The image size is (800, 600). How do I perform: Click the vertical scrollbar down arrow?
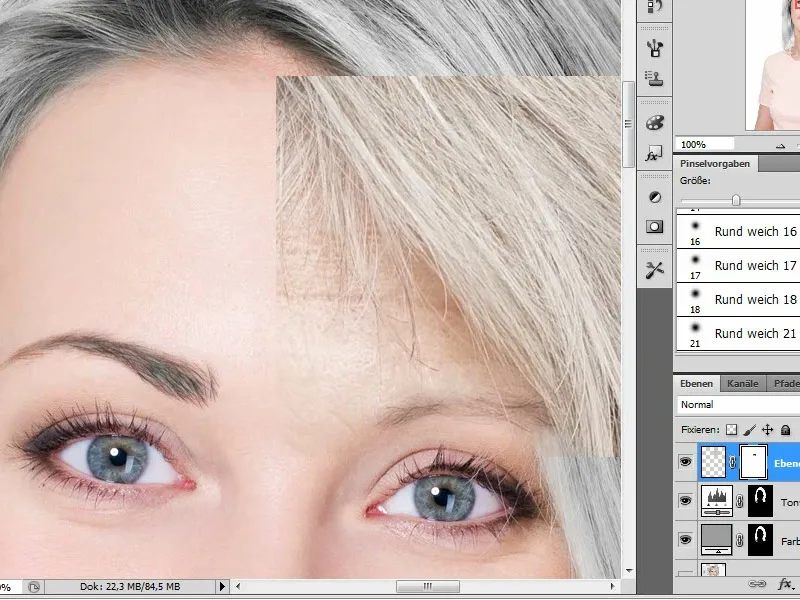(629, 571)
